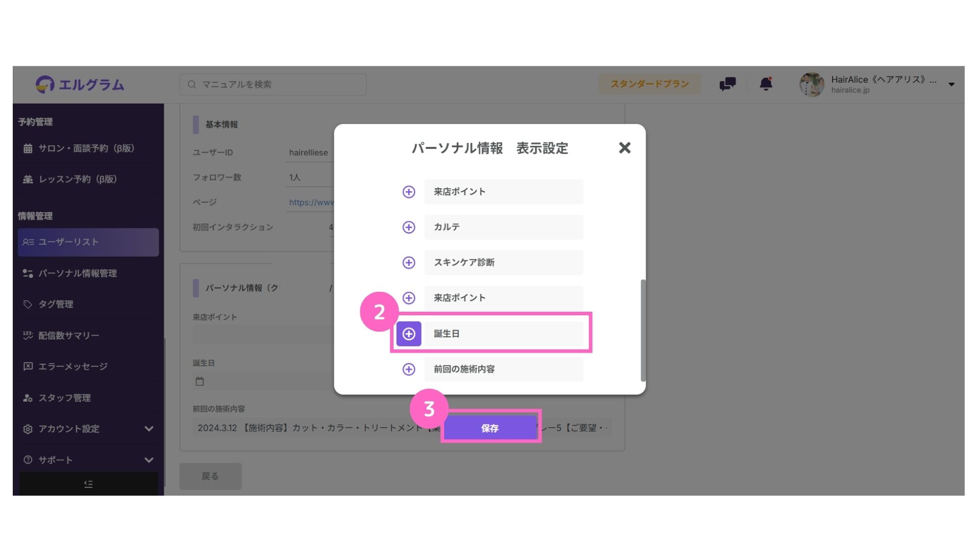Click the HairAlice profile avatar
980x551 pixels.
(812, 84)
